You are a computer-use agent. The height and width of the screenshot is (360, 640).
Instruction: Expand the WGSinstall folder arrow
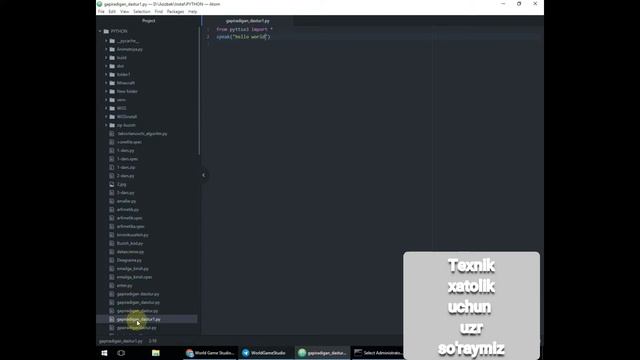click(106, 117)
